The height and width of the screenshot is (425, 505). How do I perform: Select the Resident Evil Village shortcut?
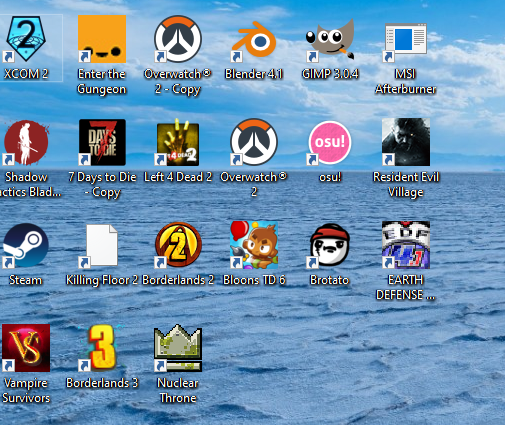point(406,142)
